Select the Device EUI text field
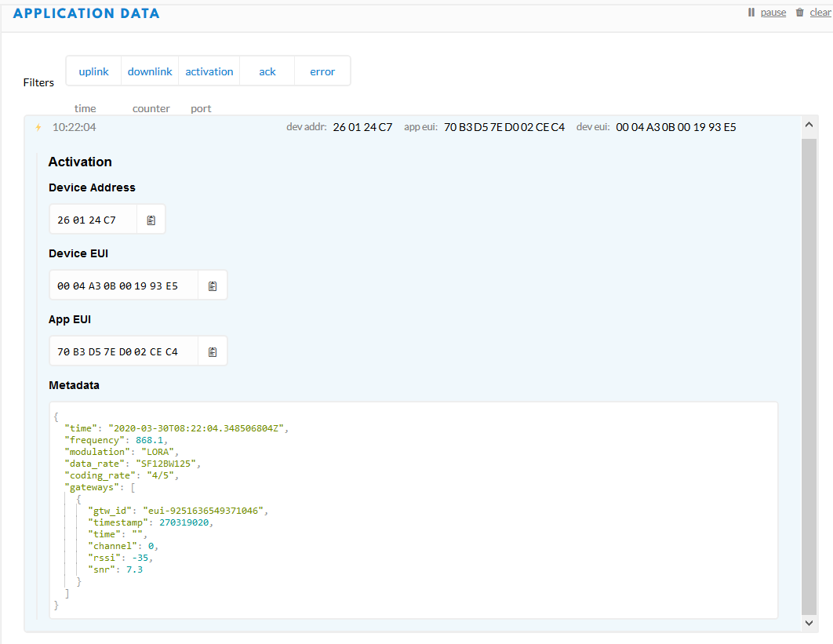 point(123,286)
